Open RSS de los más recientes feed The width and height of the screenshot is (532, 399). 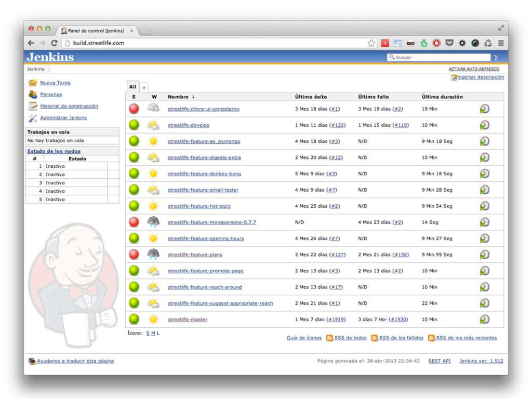(x=466, y=338)
